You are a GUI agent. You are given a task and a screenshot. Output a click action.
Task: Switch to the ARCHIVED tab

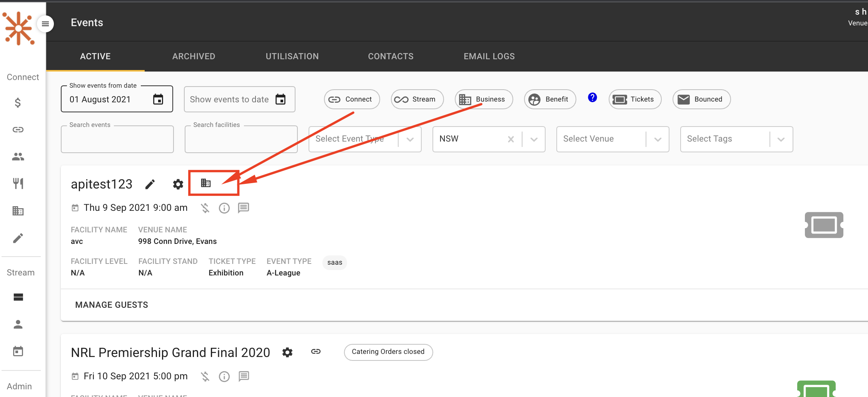194,57
